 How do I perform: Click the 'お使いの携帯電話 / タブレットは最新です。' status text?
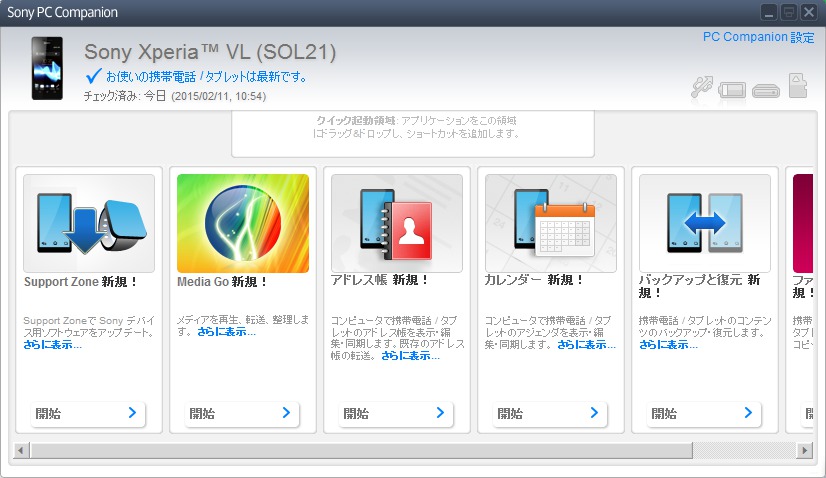[x=206, y=77]
